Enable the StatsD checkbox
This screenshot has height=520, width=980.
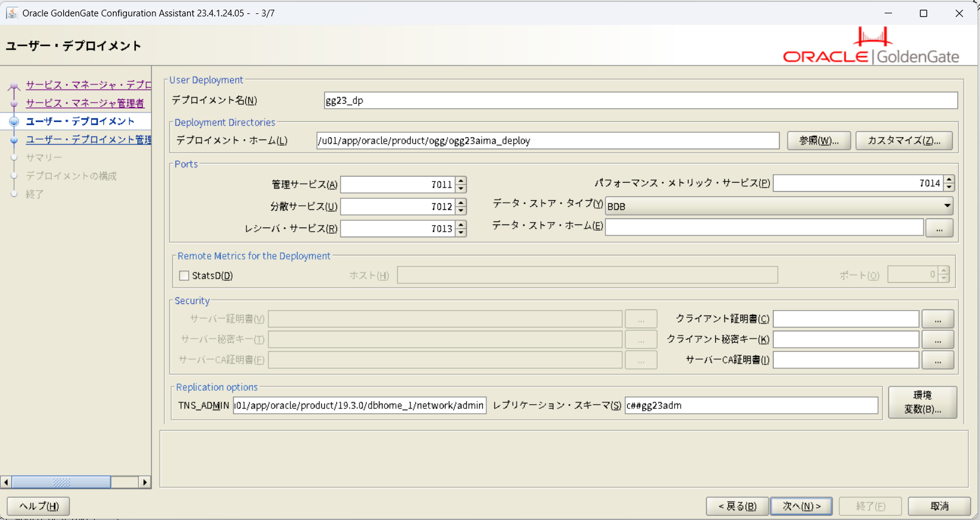tap(184, 275)
